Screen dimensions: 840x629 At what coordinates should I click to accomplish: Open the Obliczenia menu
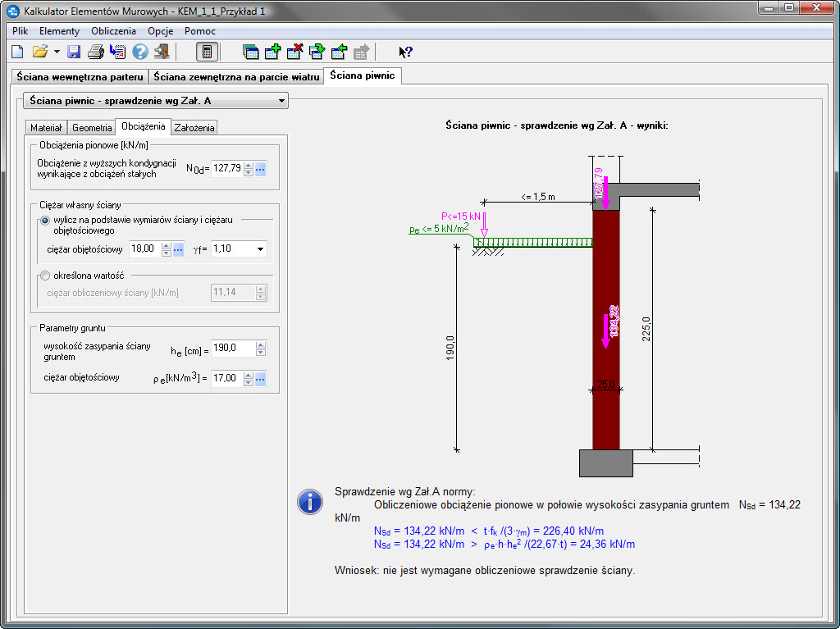click(113, 31)
